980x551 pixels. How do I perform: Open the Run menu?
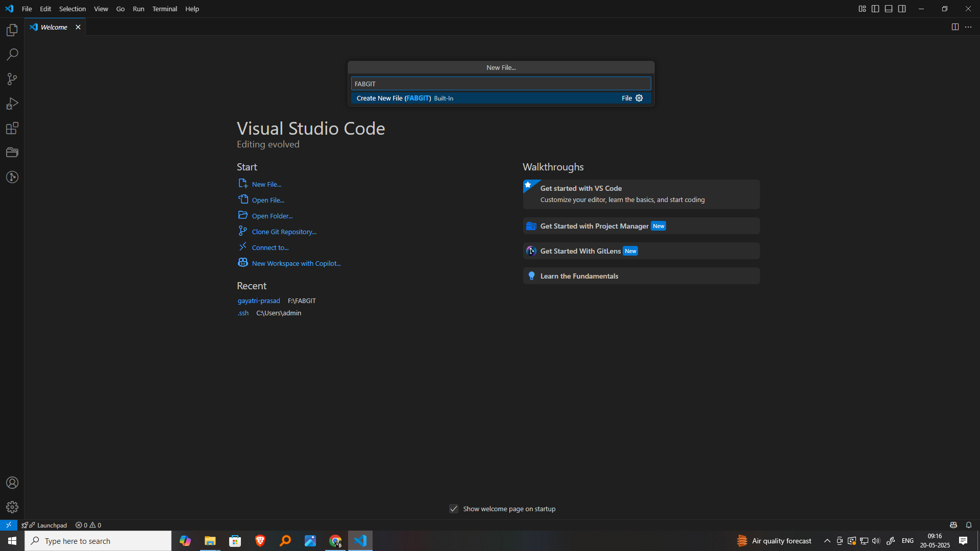[138, 9]
